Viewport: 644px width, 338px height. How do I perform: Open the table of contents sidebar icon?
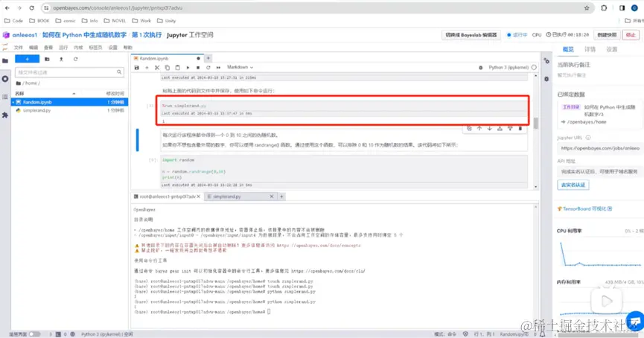tap(5, 97)
